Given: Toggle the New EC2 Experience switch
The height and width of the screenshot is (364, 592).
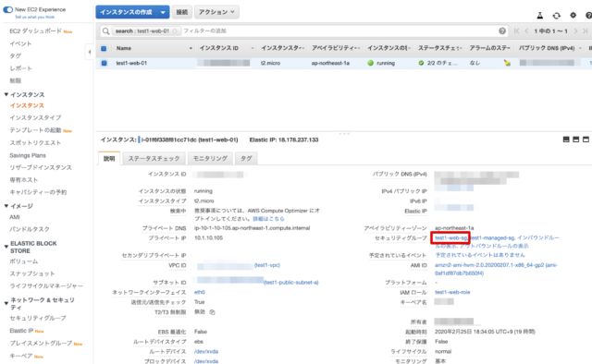Looking at the screenshot, I should click(8, 9).
